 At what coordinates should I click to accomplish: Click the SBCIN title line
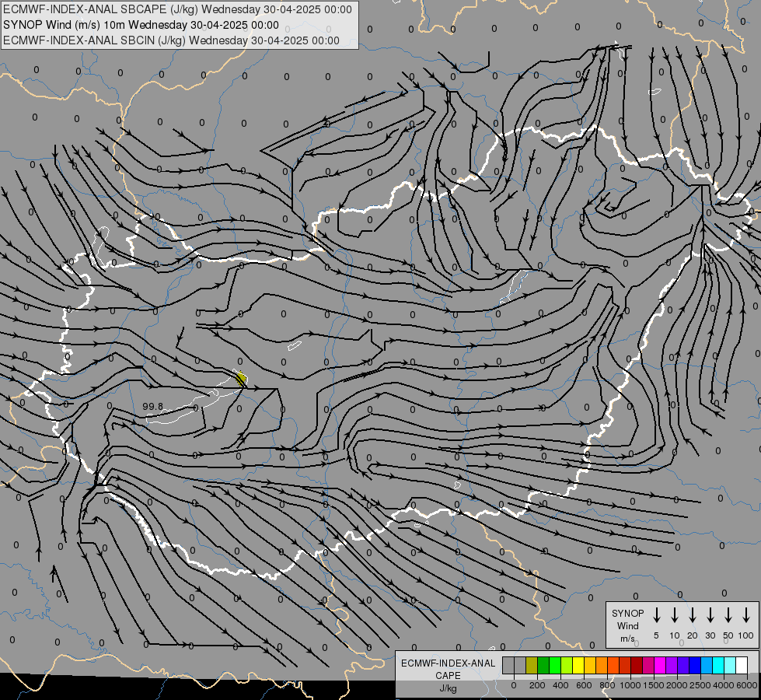171,40
